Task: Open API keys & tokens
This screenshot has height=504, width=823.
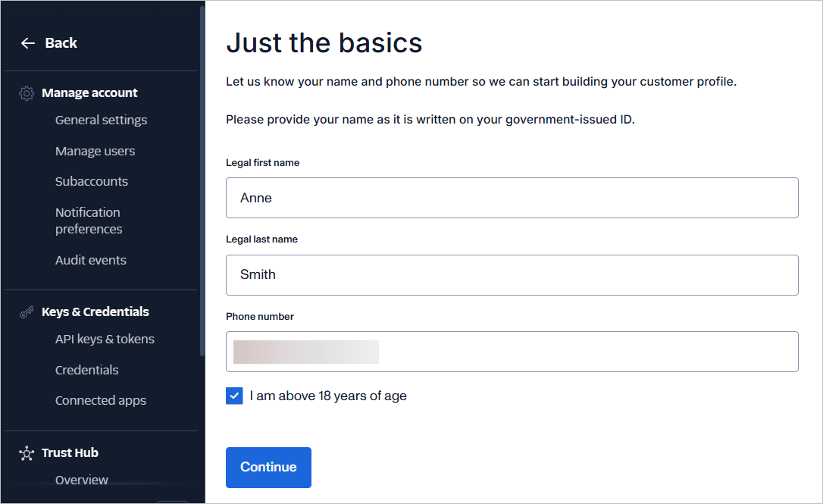Action: tap(105, 339)
